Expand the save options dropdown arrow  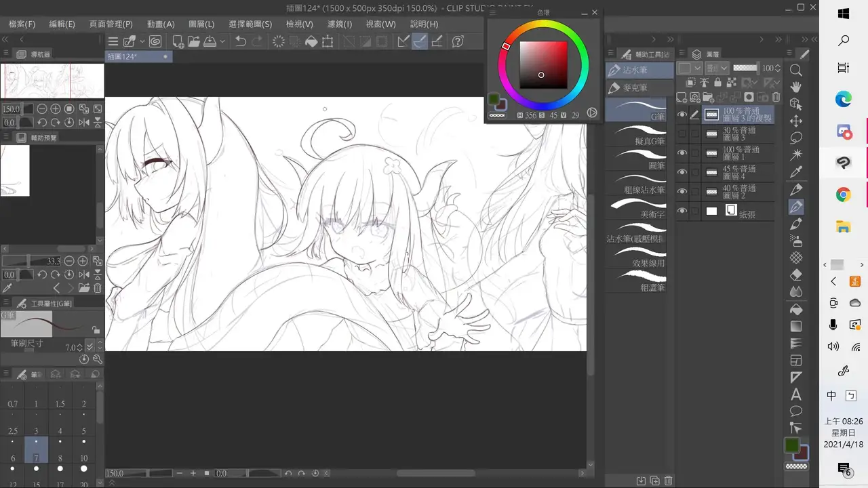(222, 41)
